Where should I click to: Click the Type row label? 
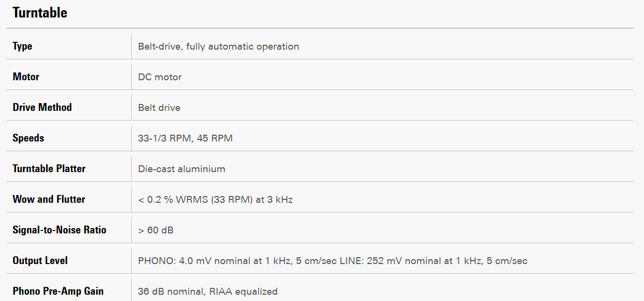point(22,46)
